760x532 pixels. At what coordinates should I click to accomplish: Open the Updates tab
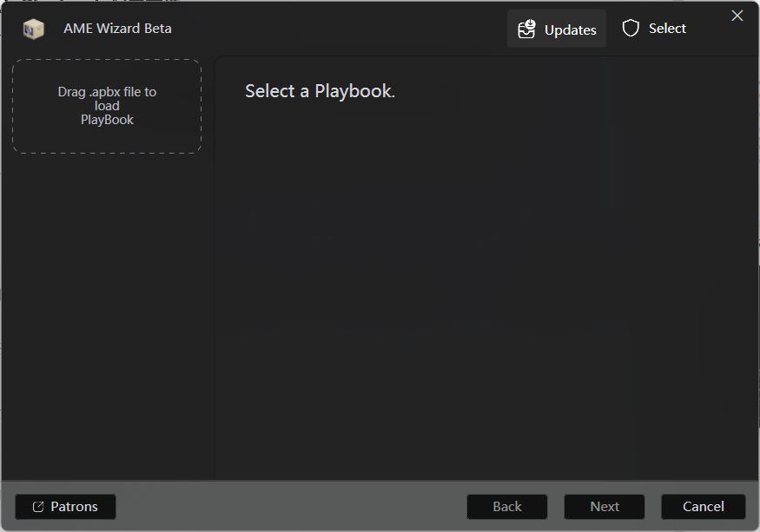point(557,30)
